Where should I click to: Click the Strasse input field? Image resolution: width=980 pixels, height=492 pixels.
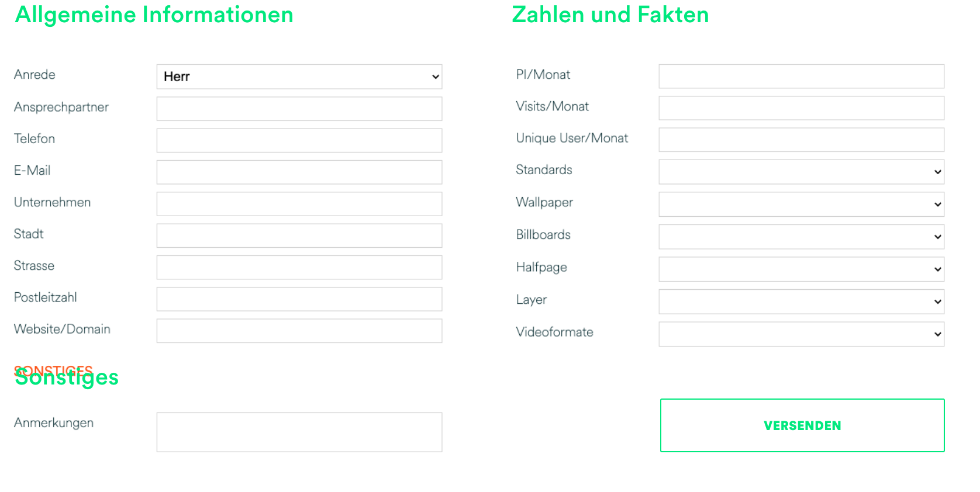point(299,267)
